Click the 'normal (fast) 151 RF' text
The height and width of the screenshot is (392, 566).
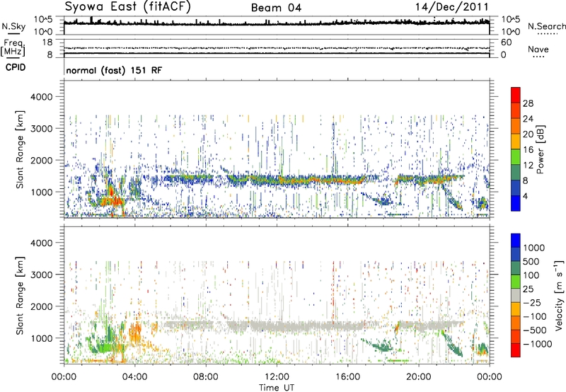click(x=114, y=70)
